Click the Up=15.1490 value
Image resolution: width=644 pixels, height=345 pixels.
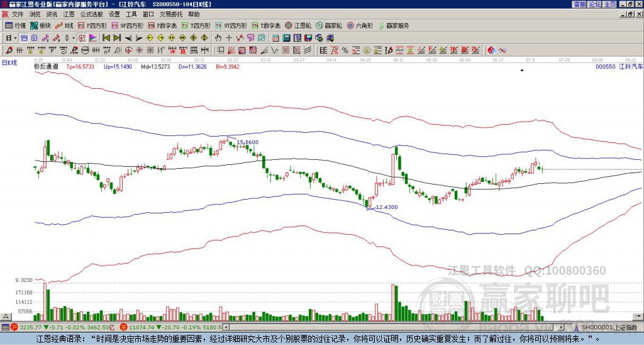118,66
